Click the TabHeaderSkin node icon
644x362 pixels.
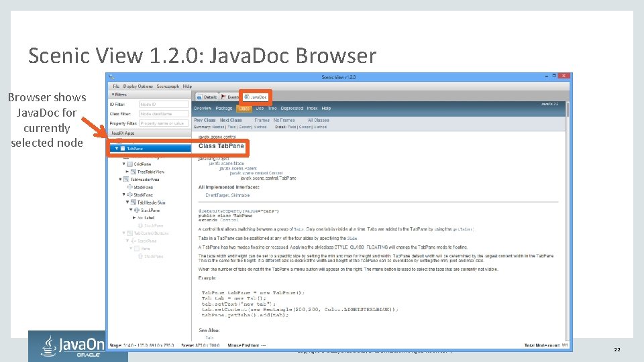[x=133, y=202]
